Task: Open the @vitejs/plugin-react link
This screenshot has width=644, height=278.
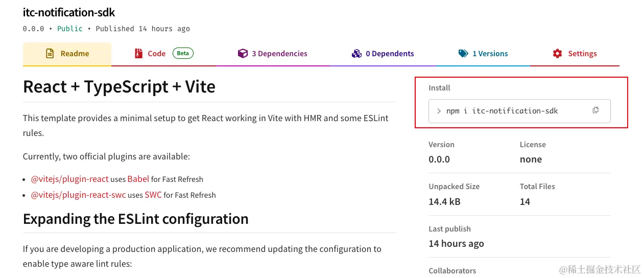Action: point(70,179)
